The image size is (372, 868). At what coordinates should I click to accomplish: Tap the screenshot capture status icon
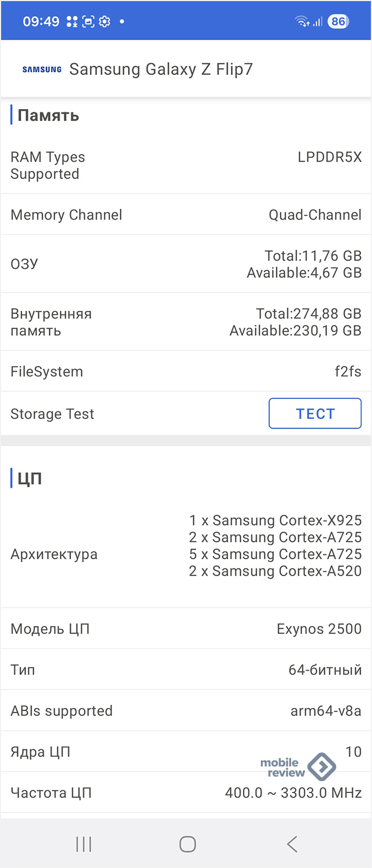tap(88, 22)
